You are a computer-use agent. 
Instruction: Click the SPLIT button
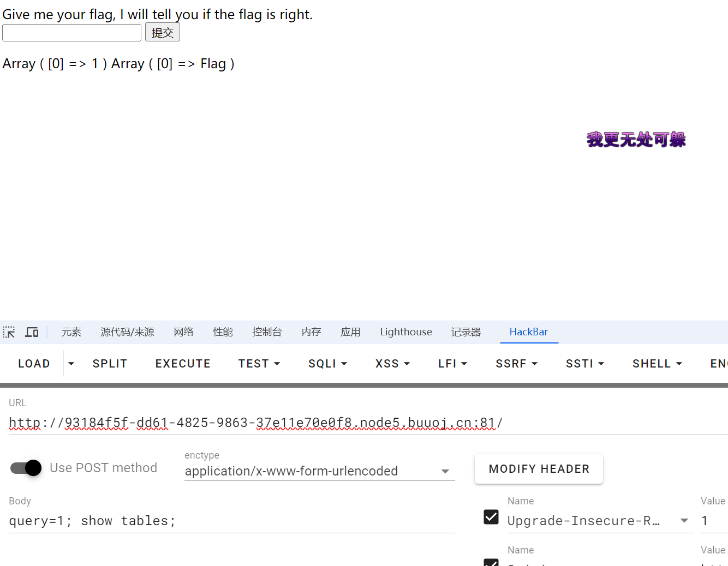click(x=110, y=364)
